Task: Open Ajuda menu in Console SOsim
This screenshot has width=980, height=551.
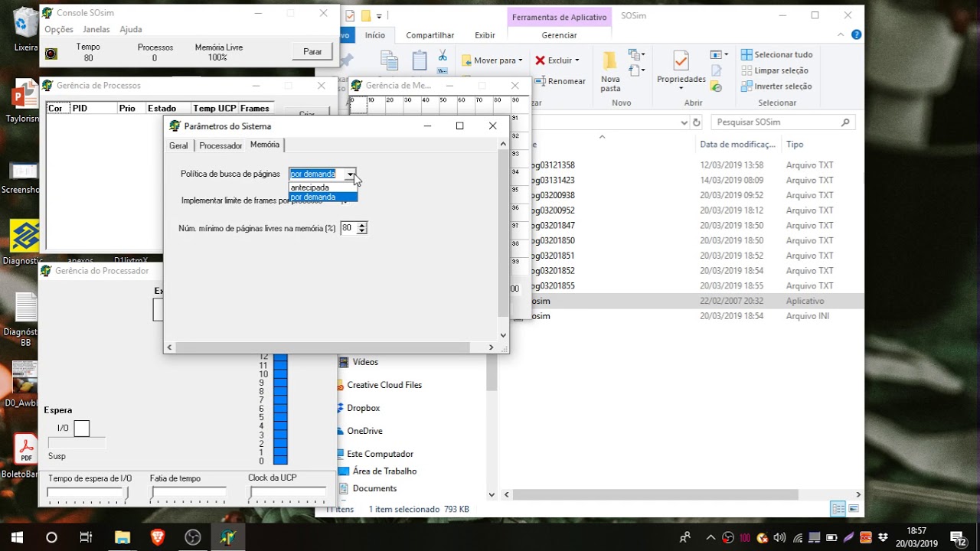Action: point(131,29)
